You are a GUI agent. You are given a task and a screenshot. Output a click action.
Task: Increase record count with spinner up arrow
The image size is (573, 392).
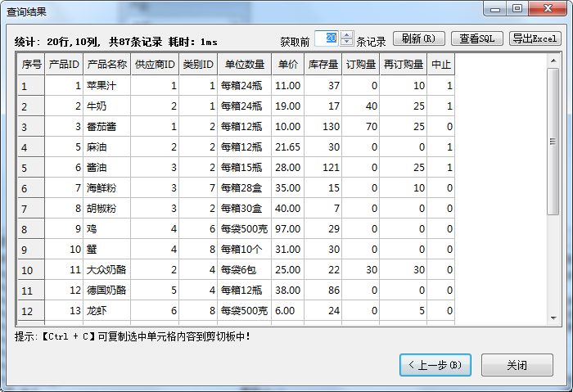click(347, 35)
